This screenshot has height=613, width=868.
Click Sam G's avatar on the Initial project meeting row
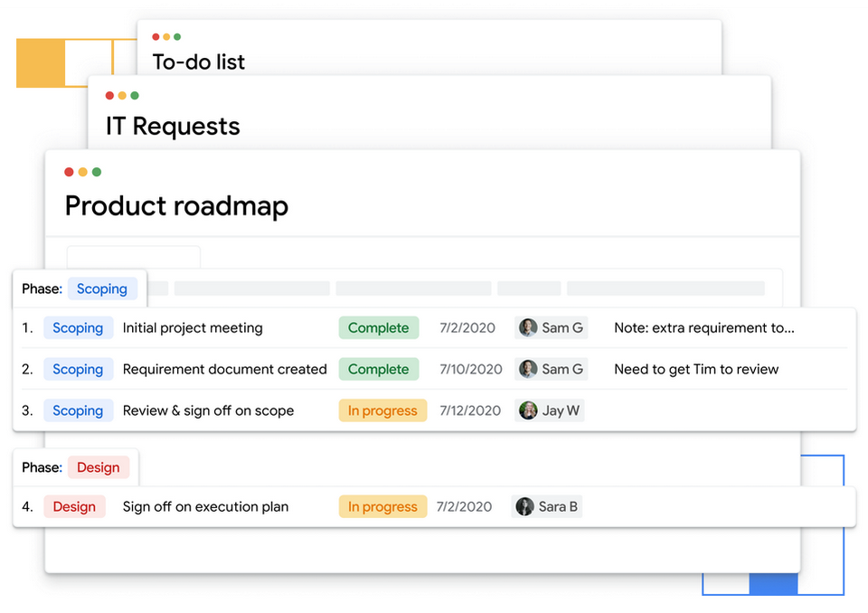[528, 328]
